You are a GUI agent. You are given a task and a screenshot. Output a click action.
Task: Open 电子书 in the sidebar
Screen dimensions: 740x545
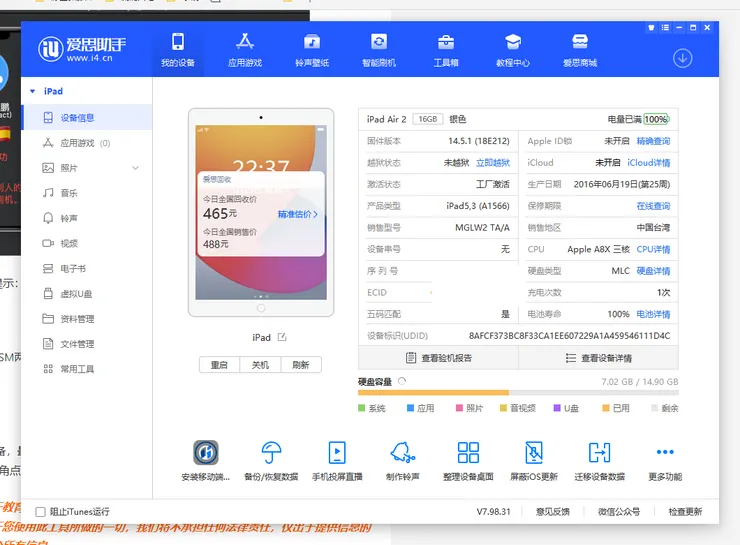(x=87, y=268)
